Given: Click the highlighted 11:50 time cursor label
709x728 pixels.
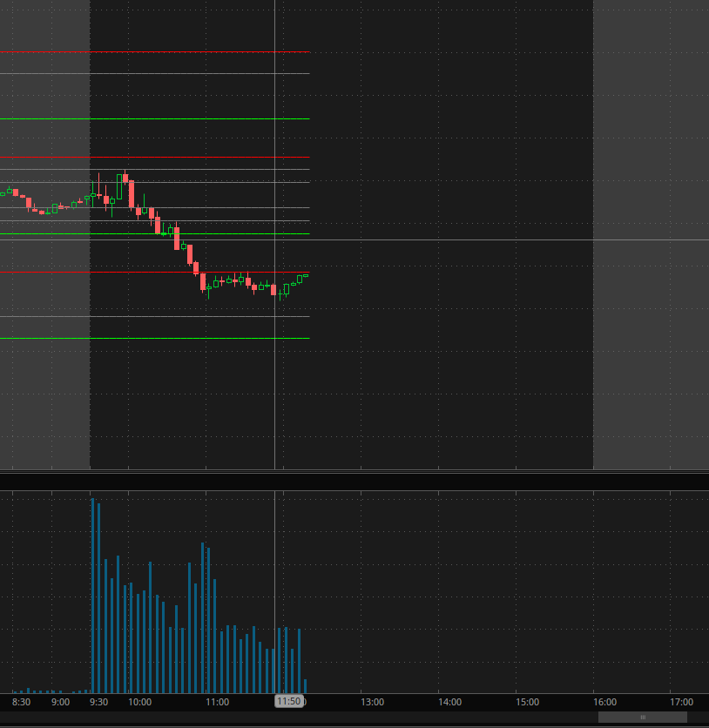Looking at the screenshot, I should point(289,701).
